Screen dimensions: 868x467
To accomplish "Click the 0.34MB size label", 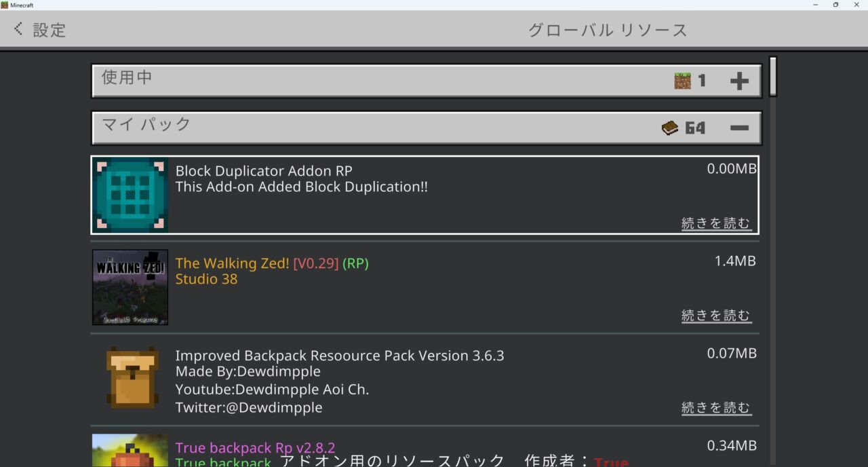I will pyautogui.click(x=732, y=446).
